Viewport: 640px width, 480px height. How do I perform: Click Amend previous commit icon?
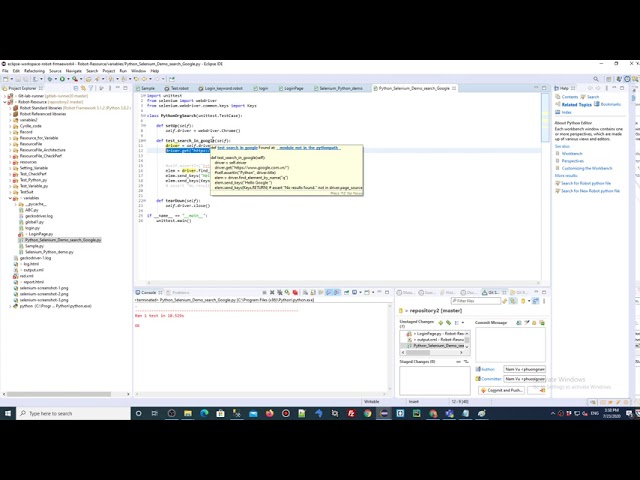[519, 323]
